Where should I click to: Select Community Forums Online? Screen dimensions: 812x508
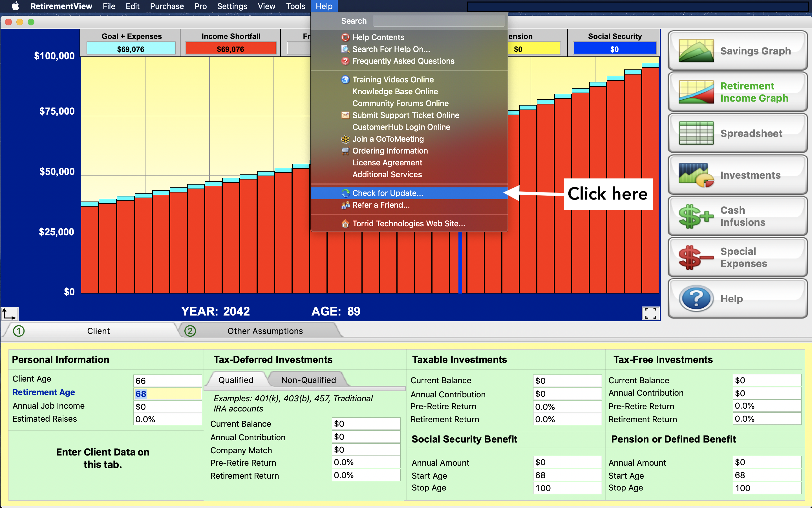[x=409, y=103]
